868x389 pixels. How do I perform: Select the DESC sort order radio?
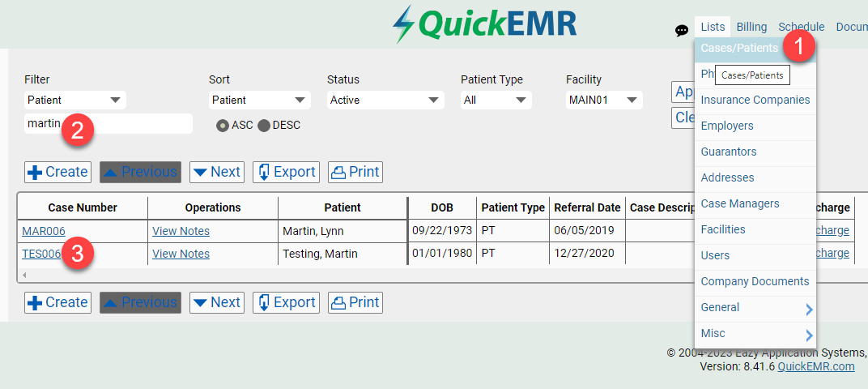point(264,126)
